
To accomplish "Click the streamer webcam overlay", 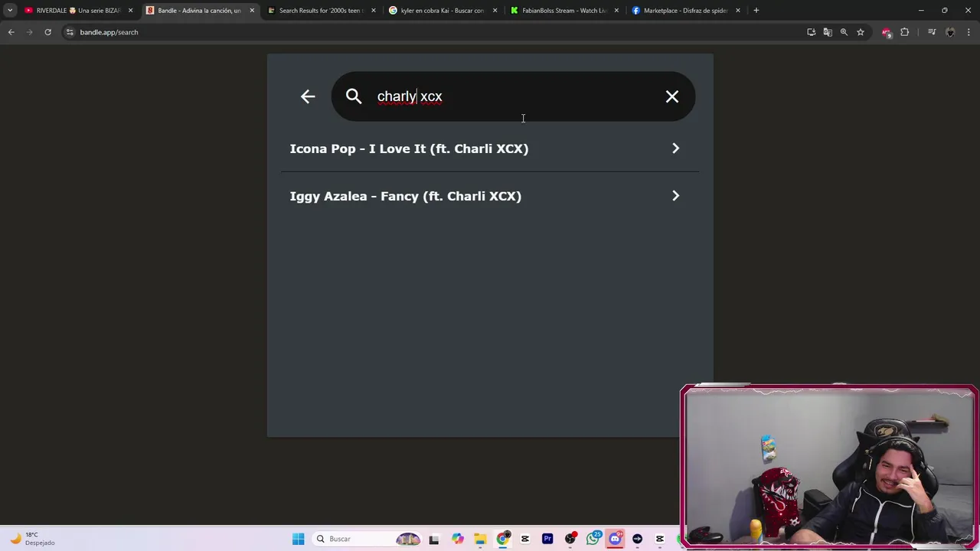I will pos(829,467).
